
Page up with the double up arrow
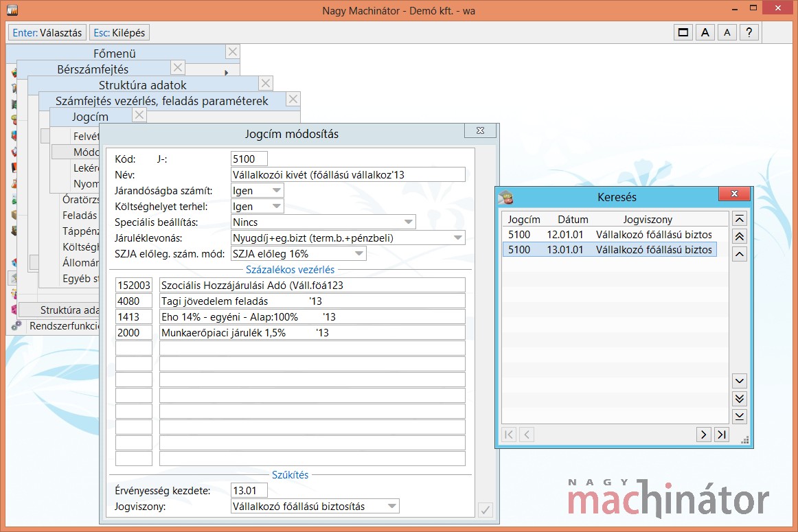(740, 236)
